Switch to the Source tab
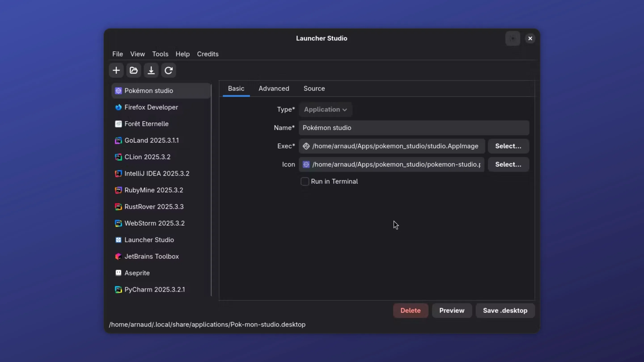This screenshot has height=362, width=644. (x=314, y=88)
